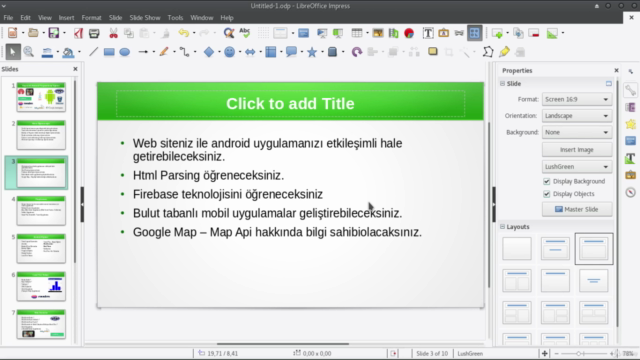Image resolution: width=640 pixels, height=360 pixels.
Task: Choose the smiley Symbol Shapes tool
Action: 229,52
